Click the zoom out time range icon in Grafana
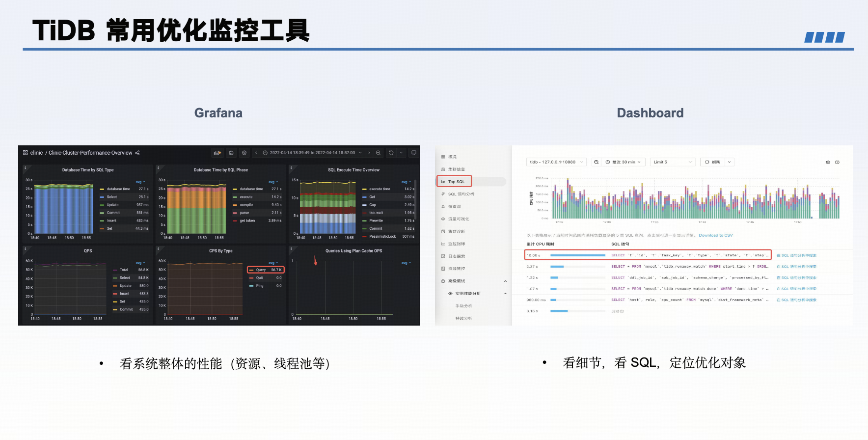 [x=378, y=153]
